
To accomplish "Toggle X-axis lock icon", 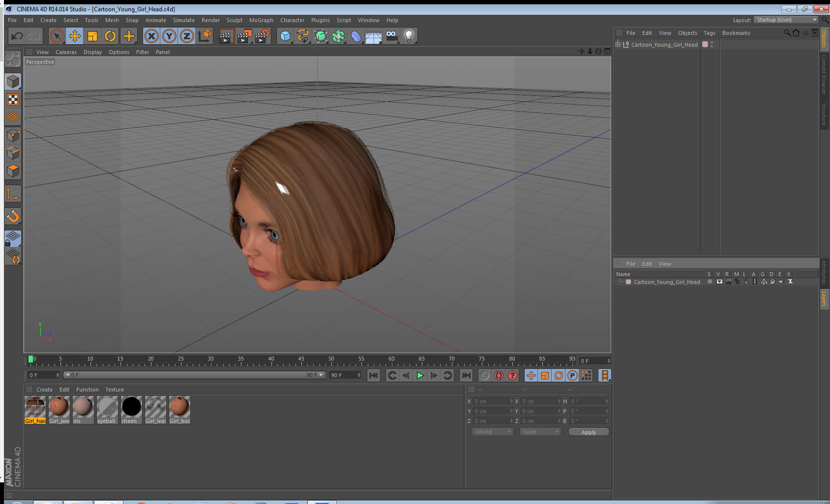I will (151, 36).
